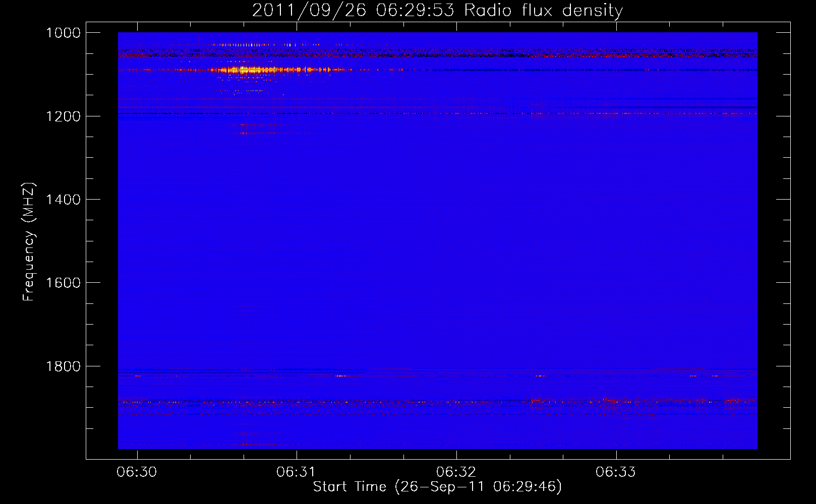Select the '1000' frequency axis label

click(63, 33)
